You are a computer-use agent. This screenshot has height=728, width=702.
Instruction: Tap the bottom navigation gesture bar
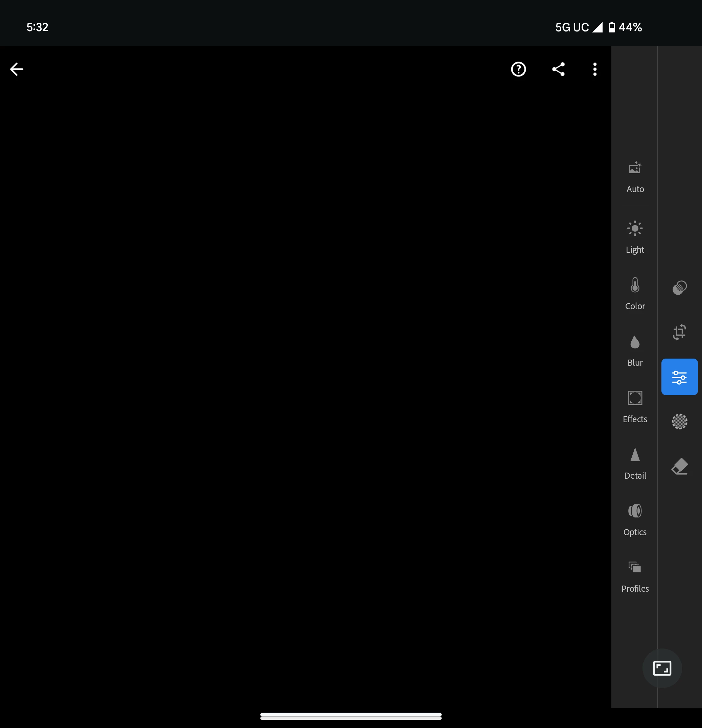tap(351, 716)
